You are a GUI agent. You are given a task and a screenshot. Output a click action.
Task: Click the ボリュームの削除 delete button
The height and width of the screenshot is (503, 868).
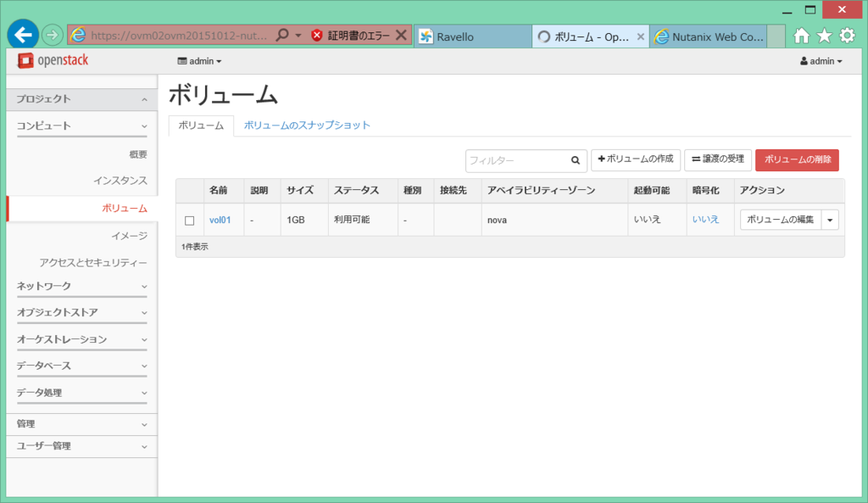click(797, 160)
